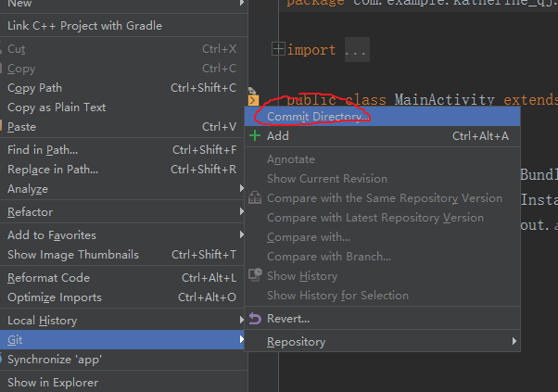Select Find in Path menu entry
This screenshot has width=558, height=392.
coord(43,149)
